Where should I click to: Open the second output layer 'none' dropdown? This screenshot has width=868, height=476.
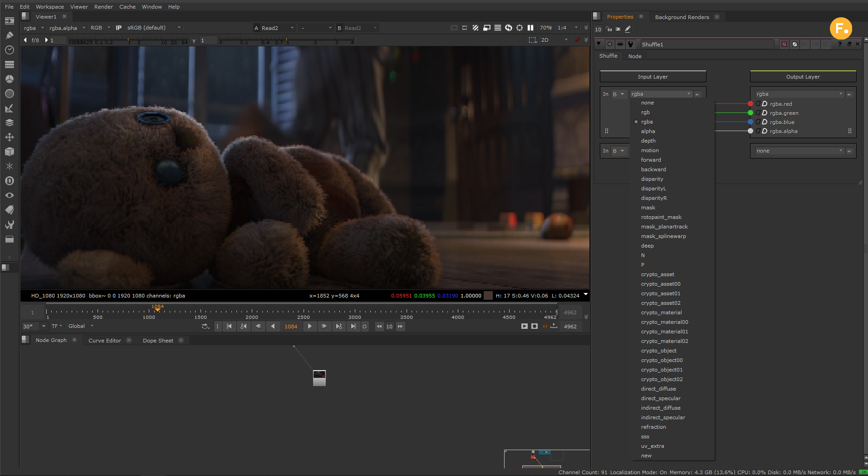(x=799, y=151)
